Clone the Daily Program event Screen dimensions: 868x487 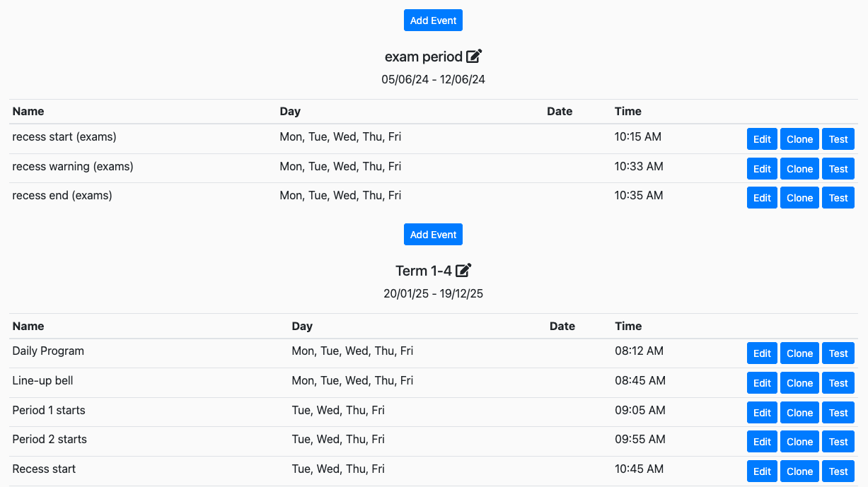pyautogui.click(x=799, y=353)
